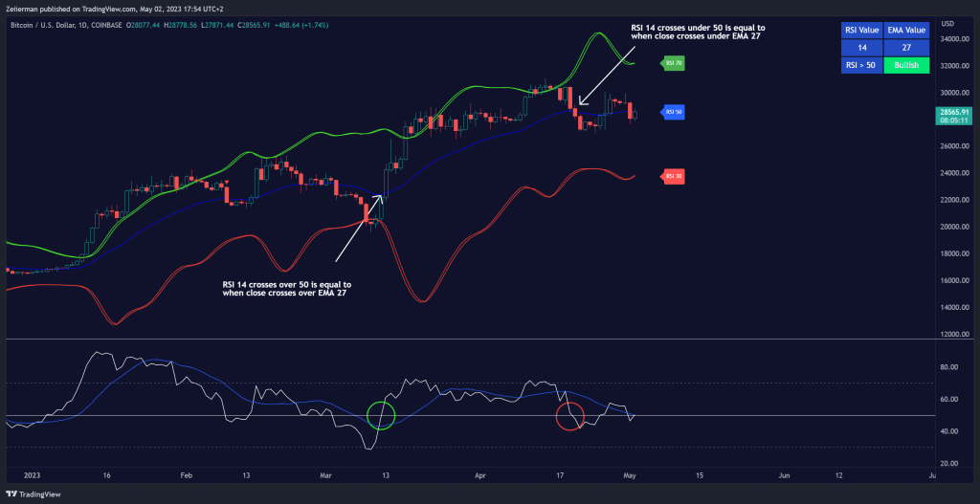Select the Bullish status cell
The height and width of the screenshot is (504, 980).
[x=905, y=63]
